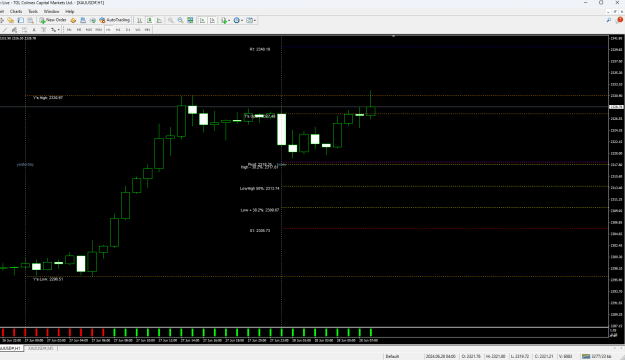Image resolution: width=625 pixels, height=360 pixels.
Task: Click the 'Low/High 50%: 2313.74' label
Action: tap(259, 189)
